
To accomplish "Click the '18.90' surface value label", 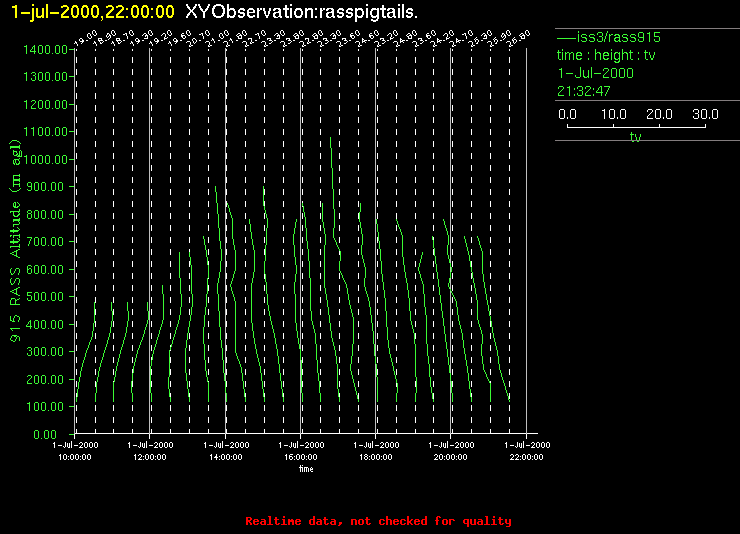I will coord(105,38).
